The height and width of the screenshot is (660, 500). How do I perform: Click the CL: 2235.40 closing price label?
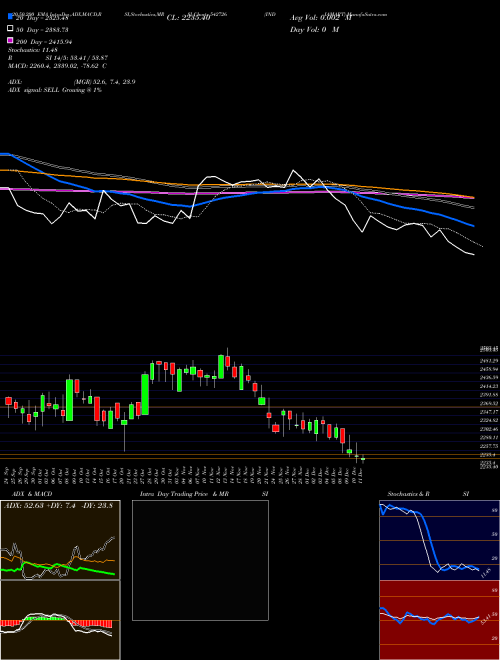click(188, 18)
